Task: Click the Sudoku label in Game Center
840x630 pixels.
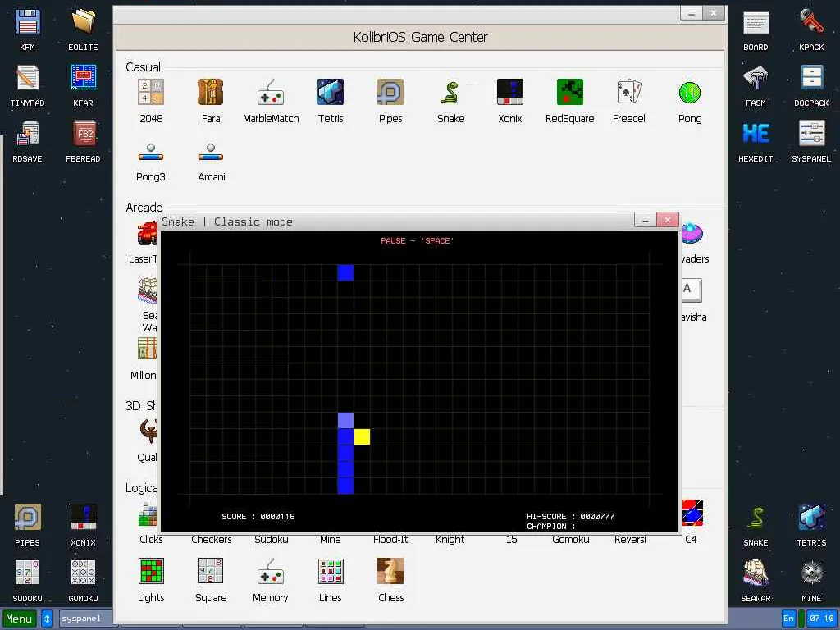Action: tap(271, 540)
